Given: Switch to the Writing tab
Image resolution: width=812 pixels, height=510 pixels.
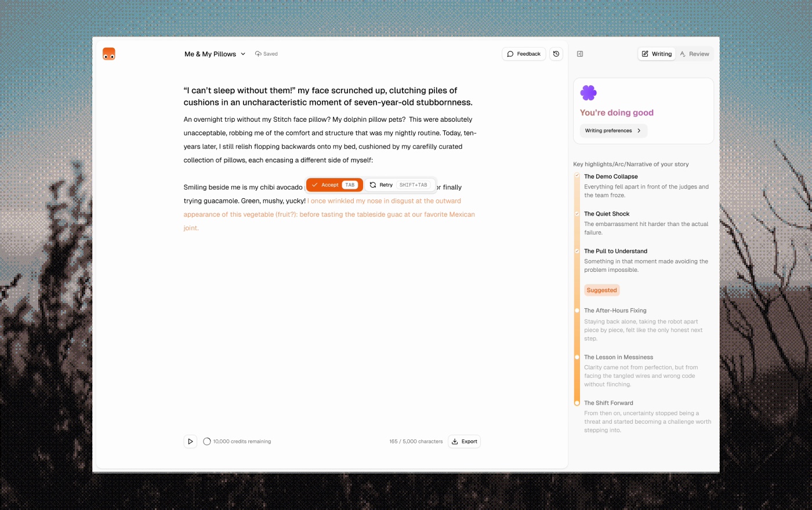Looking at the screenshot, I should pos(657,54).
